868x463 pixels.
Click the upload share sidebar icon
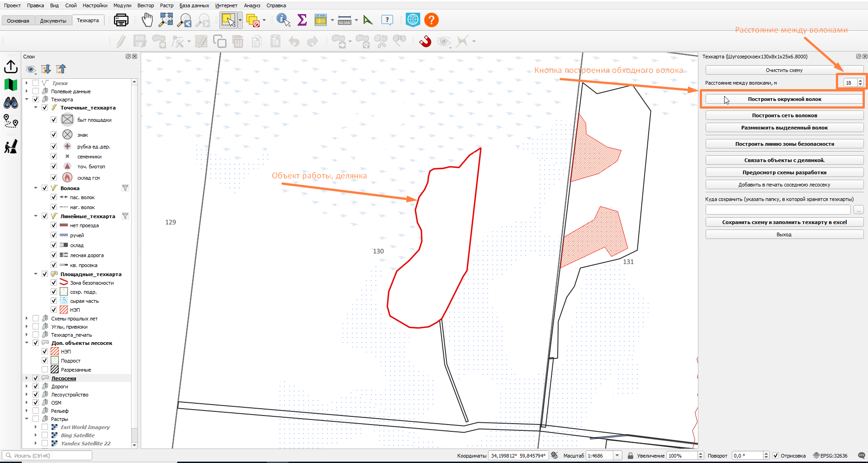pos(11,67)
